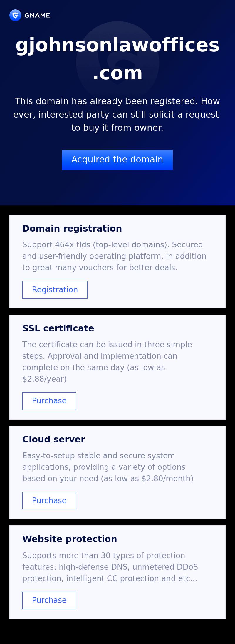Open the Registration button
The height and width of the screenshot is (644, 235).
tap(55, 290)
